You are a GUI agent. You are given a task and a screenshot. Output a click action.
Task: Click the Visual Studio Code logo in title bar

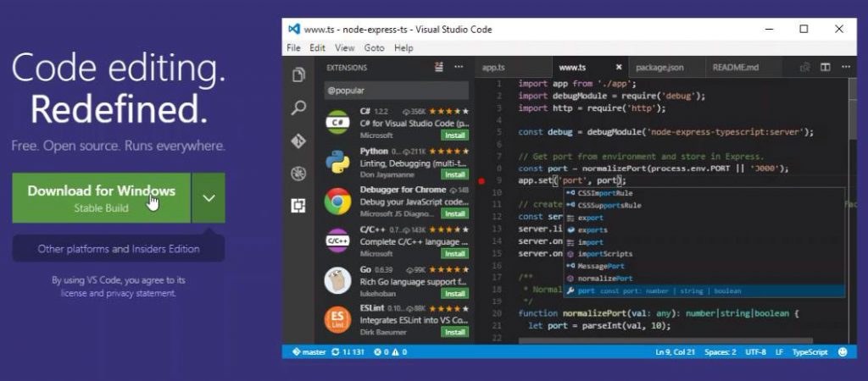pos(294,30)
